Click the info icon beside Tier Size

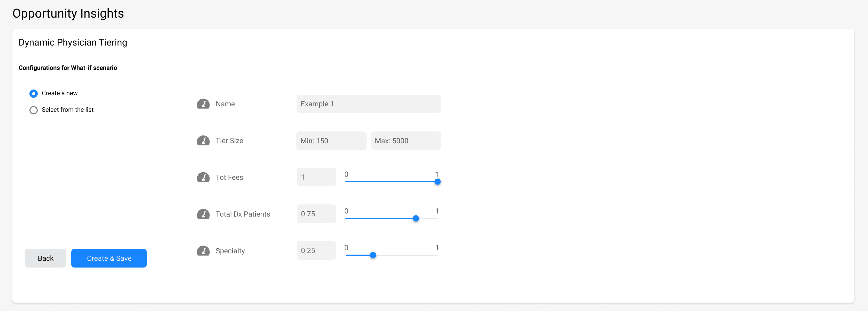point(203,141)
